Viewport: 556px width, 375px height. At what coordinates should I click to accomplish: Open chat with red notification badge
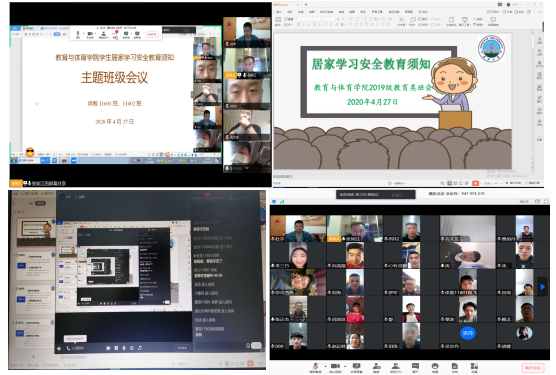click(x=115, y=33)
